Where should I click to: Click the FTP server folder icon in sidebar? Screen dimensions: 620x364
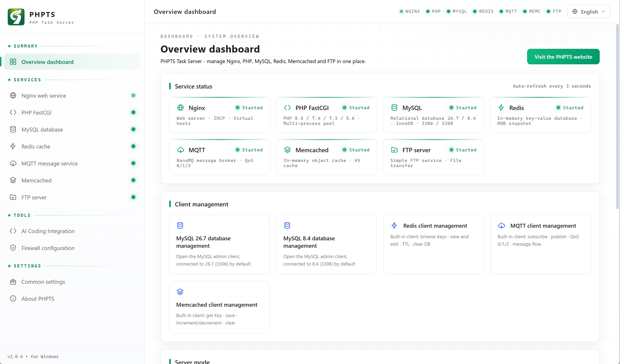click(13, 197)
